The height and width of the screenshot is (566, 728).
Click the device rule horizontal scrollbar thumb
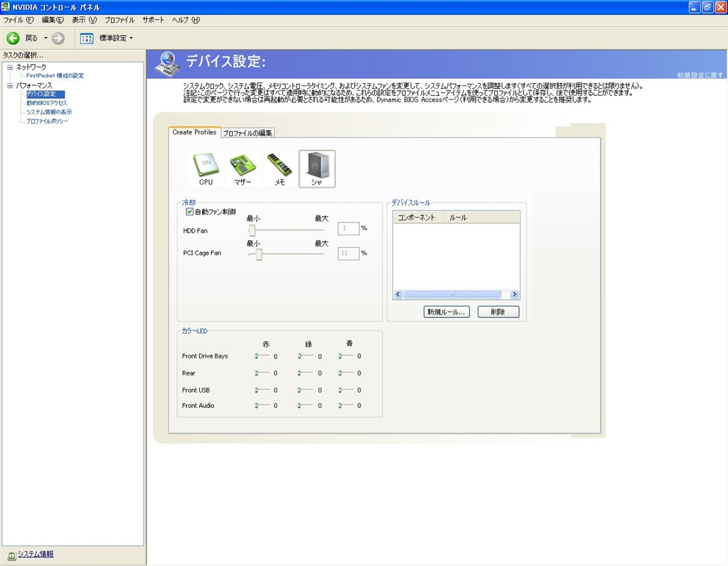451,294
